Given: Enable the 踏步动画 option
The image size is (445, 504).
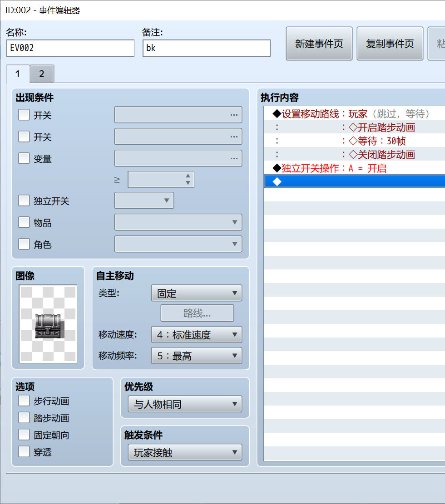Looking at the screenshot, I should 24,418.
